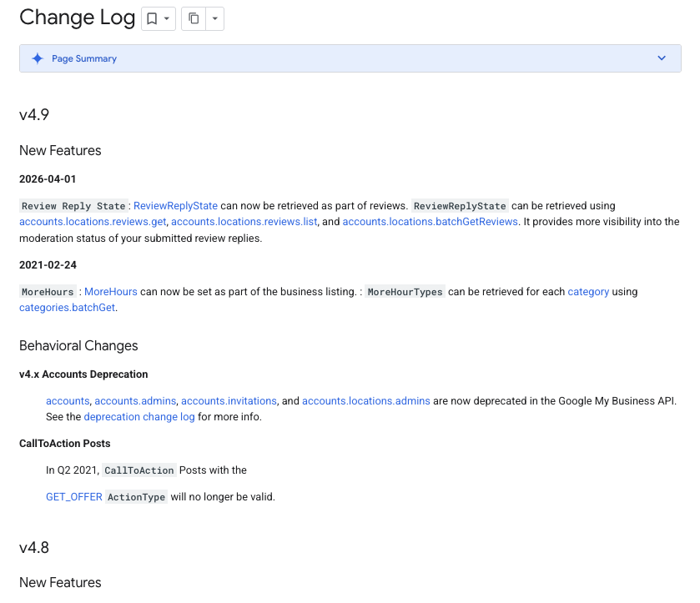
Task: Open the ReviewReplyState link
Action: tap(175, 206)
